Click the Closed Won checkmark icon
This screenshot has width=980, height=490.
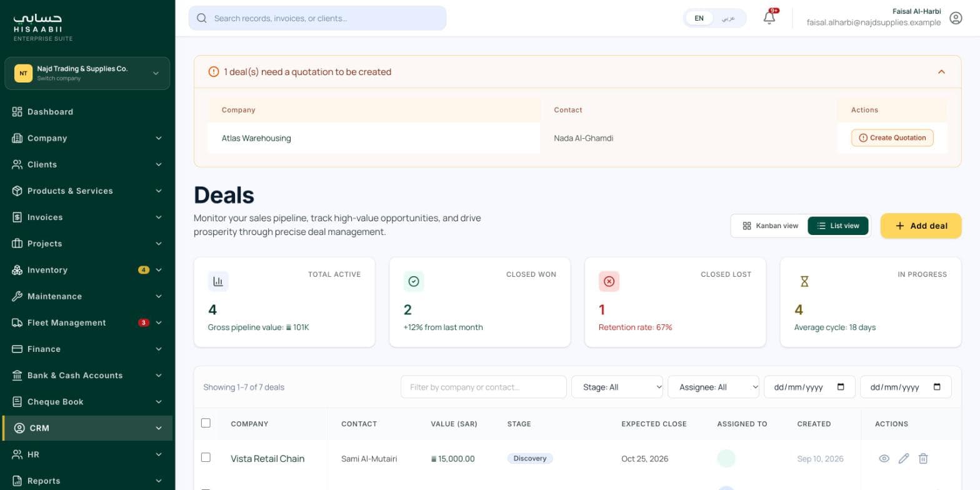414,281
